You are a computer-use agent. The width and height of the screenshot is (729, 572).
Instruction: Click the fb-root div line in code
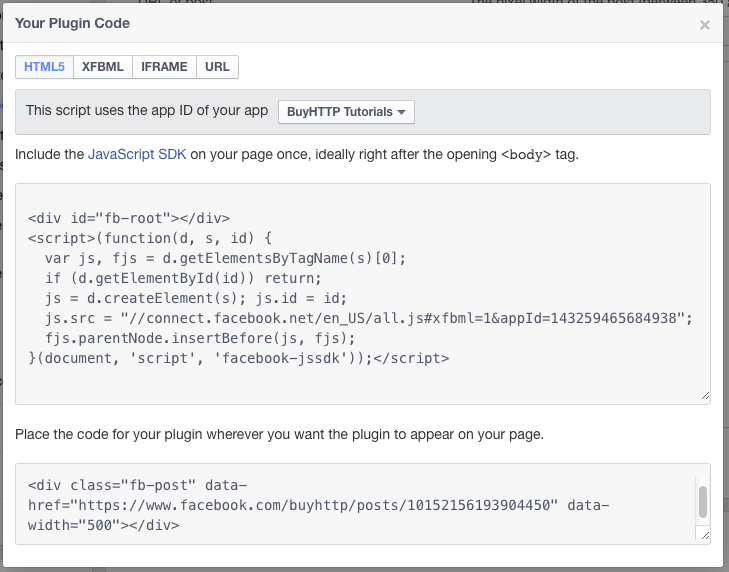click(129, 217)
